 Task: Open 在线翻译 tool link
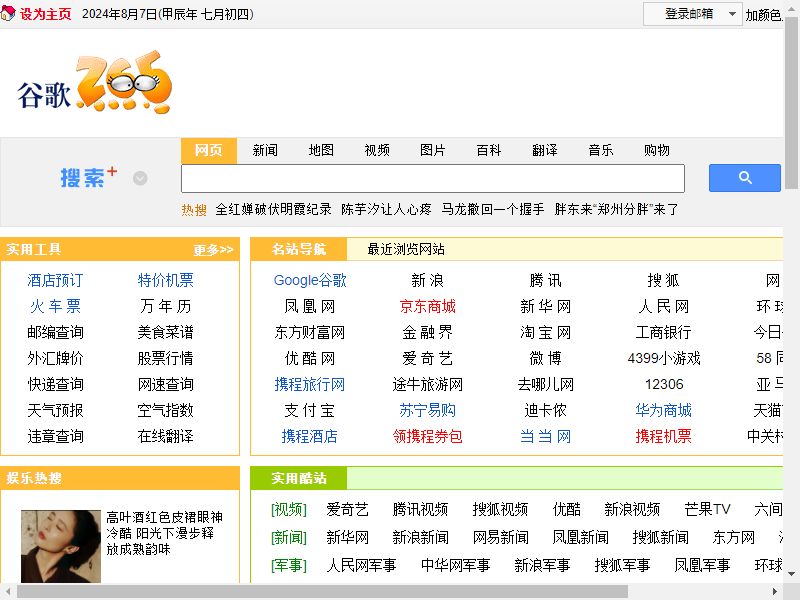click(x=165, y=436)
